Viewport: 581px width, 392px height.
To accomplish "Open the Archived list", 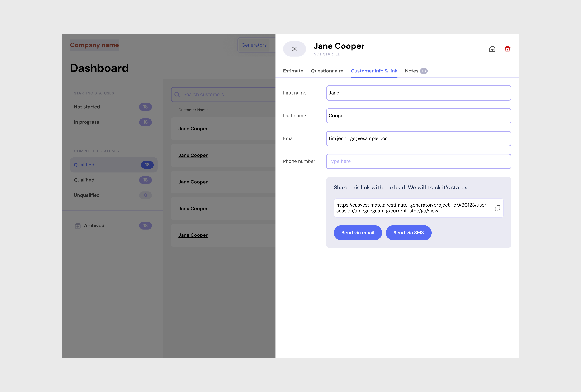I will (113, 226).
